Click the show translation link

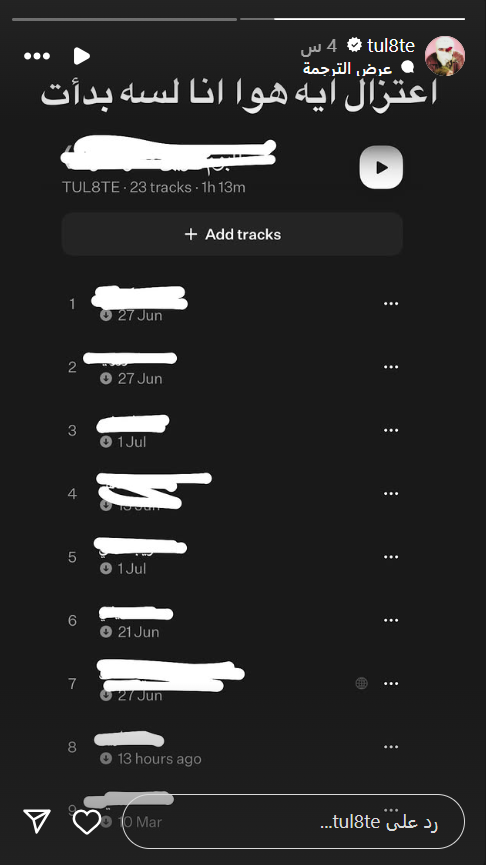pos(348,68)
